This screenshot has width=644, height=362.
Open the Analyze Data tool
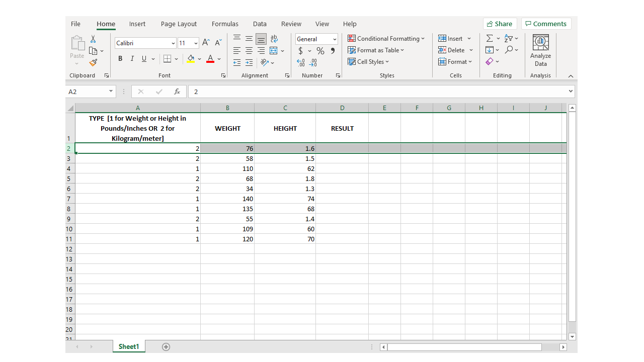click(x=540, y=51)
